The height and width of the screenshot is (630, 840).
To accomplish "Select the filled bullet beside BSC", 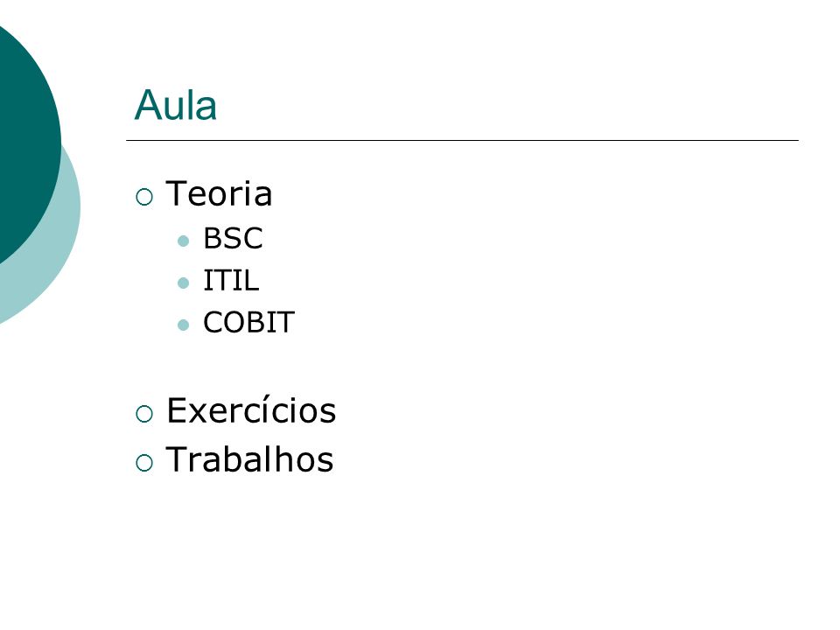I will click(183, 241).
